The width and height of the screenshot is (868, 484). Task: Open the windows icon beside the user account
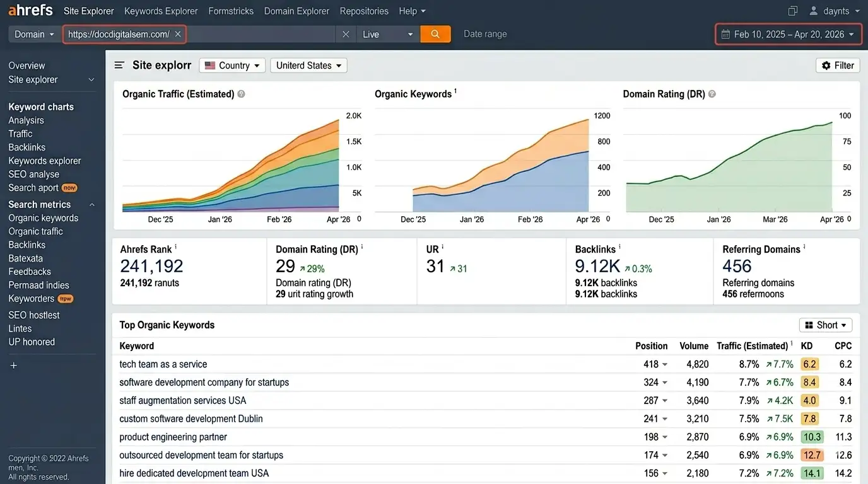(793, 11)
